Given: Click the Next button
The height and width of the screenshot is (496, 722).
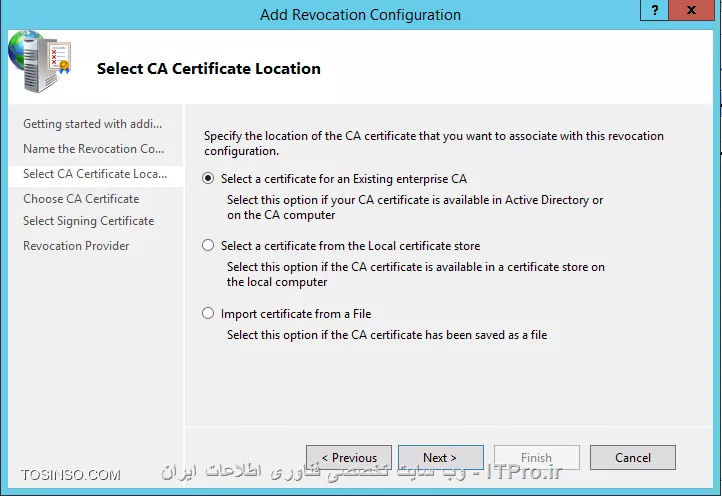Looking at the screenshot, I should coord(441,457).
